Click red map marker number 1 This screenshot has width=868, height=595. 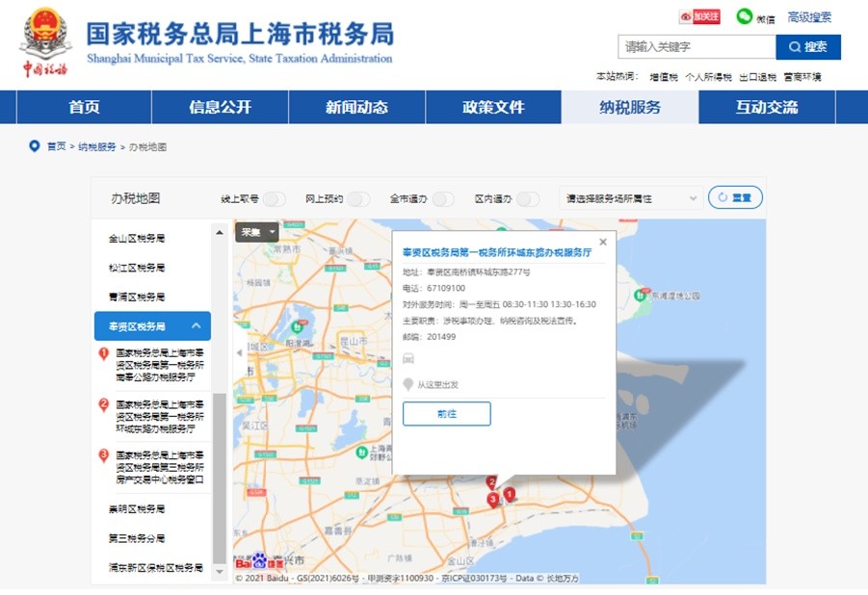point(510,493)
